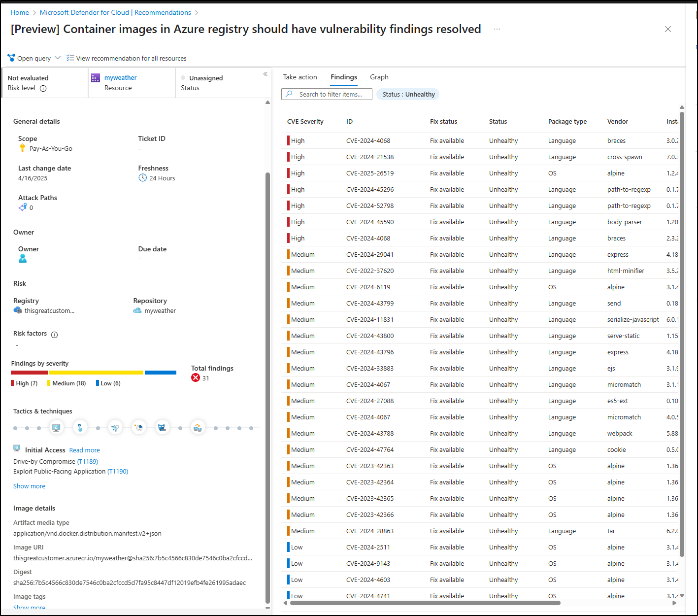This screenshot has height=616, width=698.
Task: Open the T1190 technique link
Action: 118,471
